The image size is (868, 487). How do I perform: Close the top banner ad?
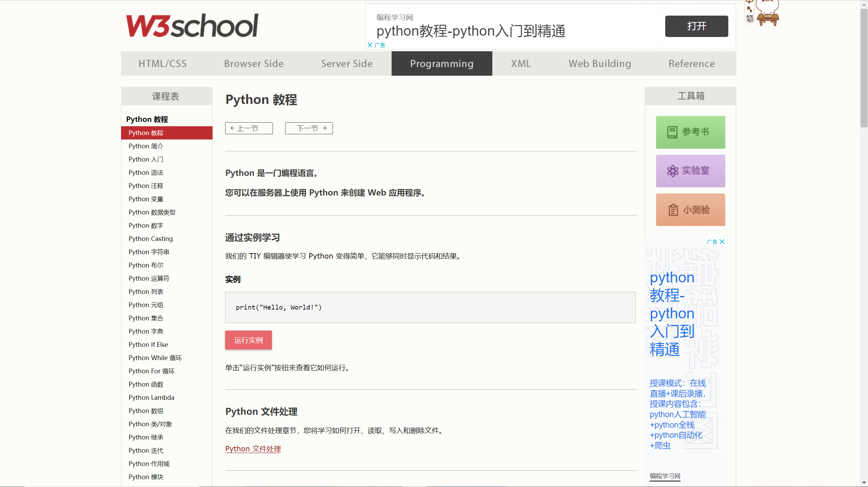370,44
